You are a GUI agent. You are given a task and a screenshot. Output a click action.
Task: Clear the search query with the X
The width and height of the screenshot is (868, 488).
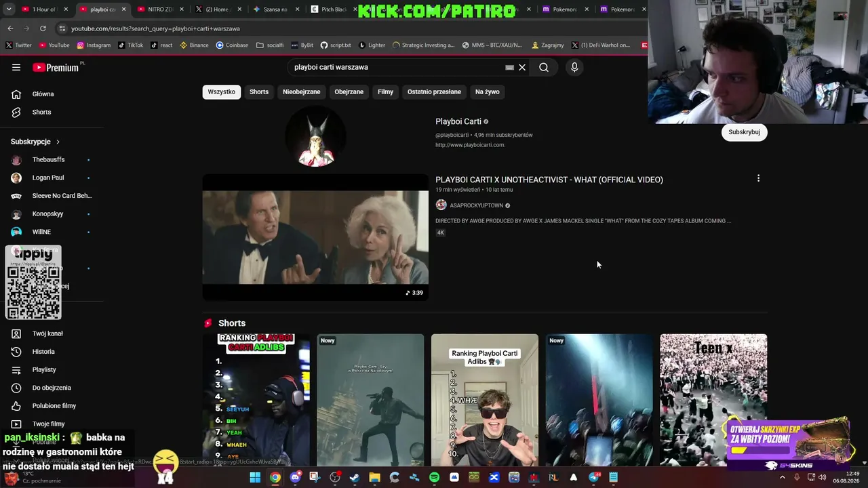pos(522,67)
